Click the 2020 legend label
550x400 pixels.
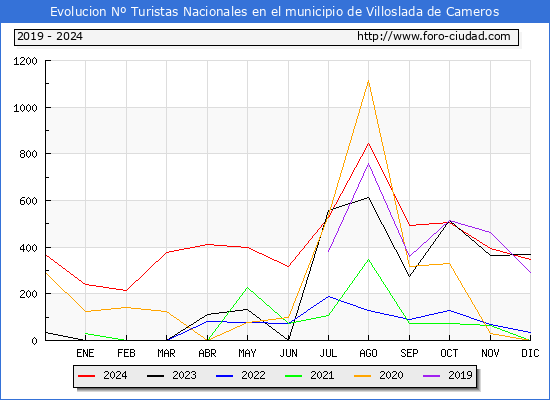(391, 375)
